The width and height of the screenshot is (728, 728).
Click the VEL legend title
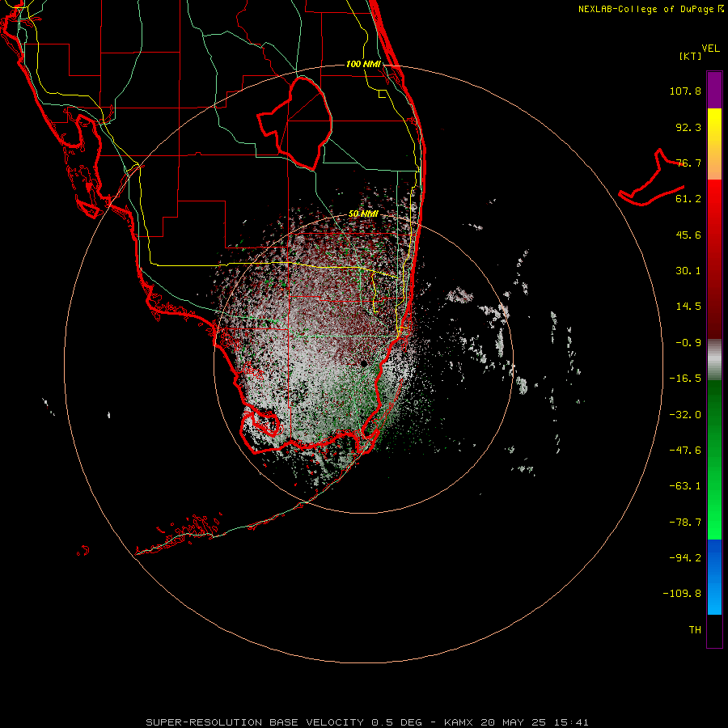(x=710, y=49)
